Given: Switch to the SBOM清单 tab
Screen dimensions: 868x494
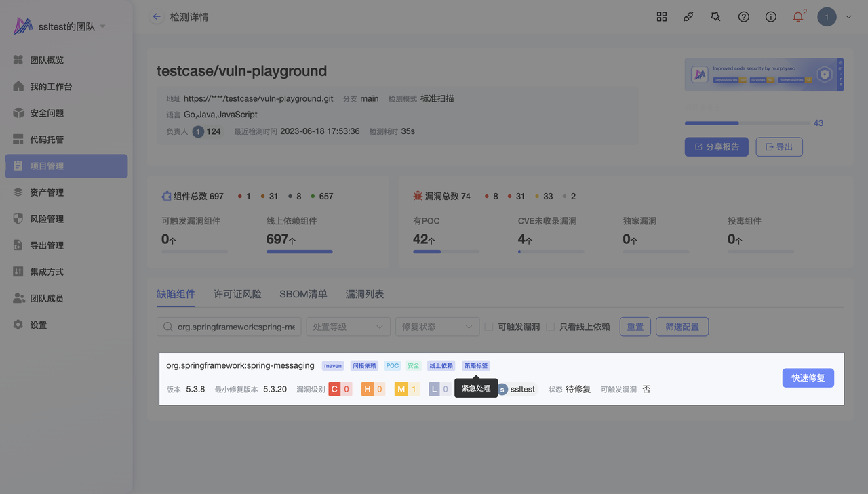Looking at the screenshot, I should pyautogui.click(x=303, y=294).
